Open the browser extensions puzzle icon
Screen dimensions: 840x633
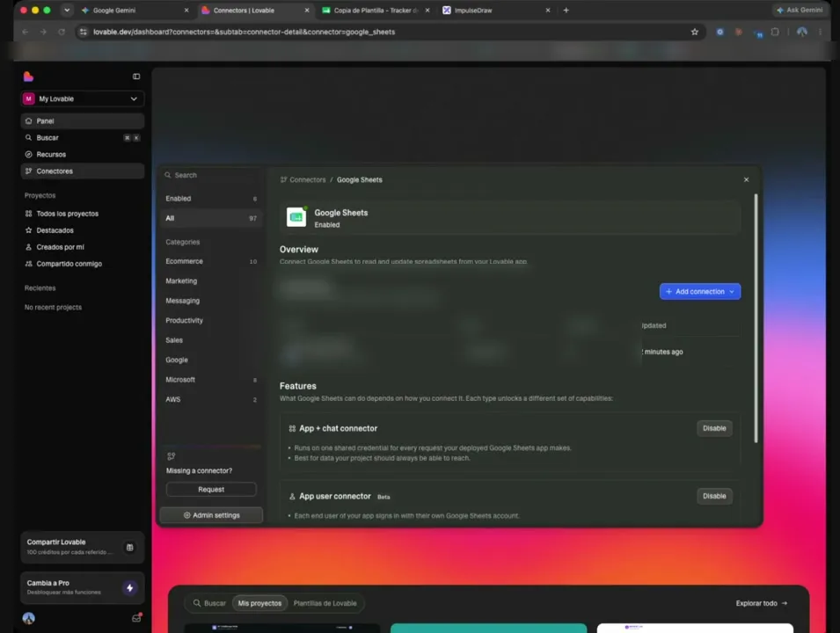pyautogui.click(x=775, y=33)
